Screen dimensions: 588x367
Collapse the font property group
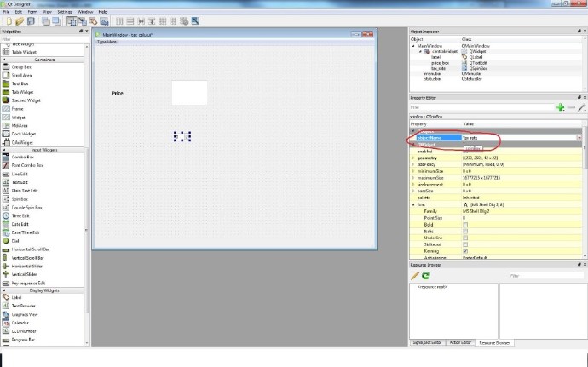413,204
